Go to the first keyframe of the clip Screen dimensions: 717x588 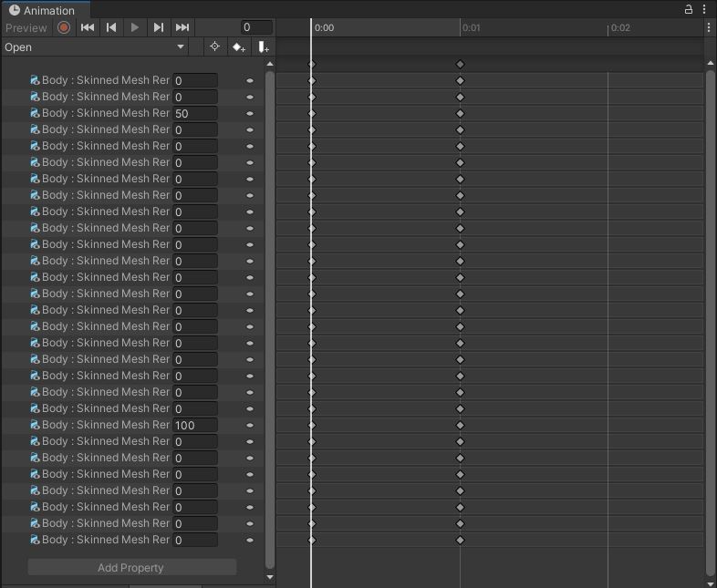click(88, 27)
